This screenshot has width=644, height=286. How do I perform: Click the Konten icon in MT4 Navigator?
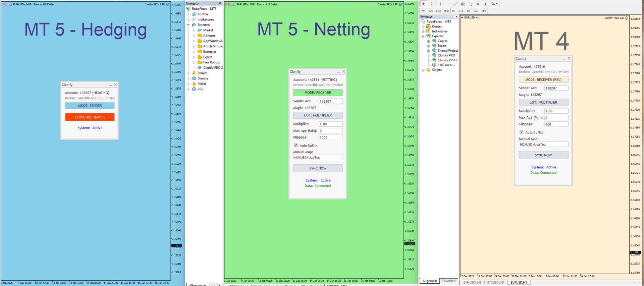(428, 26)
